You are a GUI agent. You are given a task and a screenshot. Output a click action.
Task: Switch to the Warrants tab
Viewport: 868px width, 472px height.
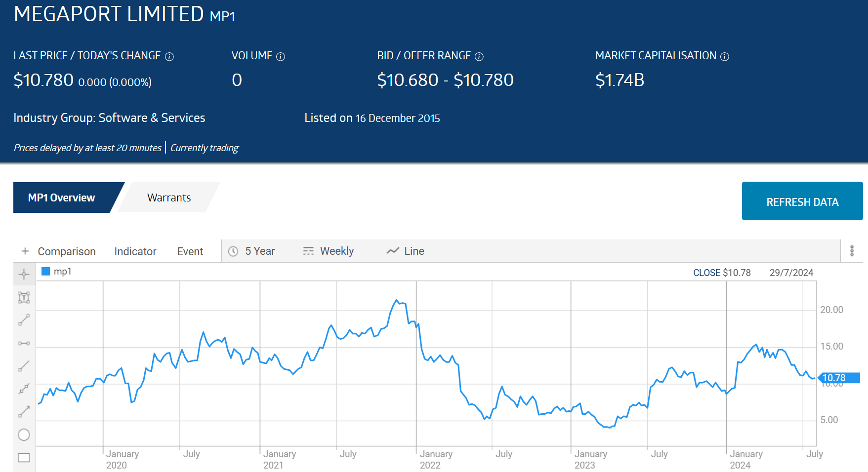(169, 197)
